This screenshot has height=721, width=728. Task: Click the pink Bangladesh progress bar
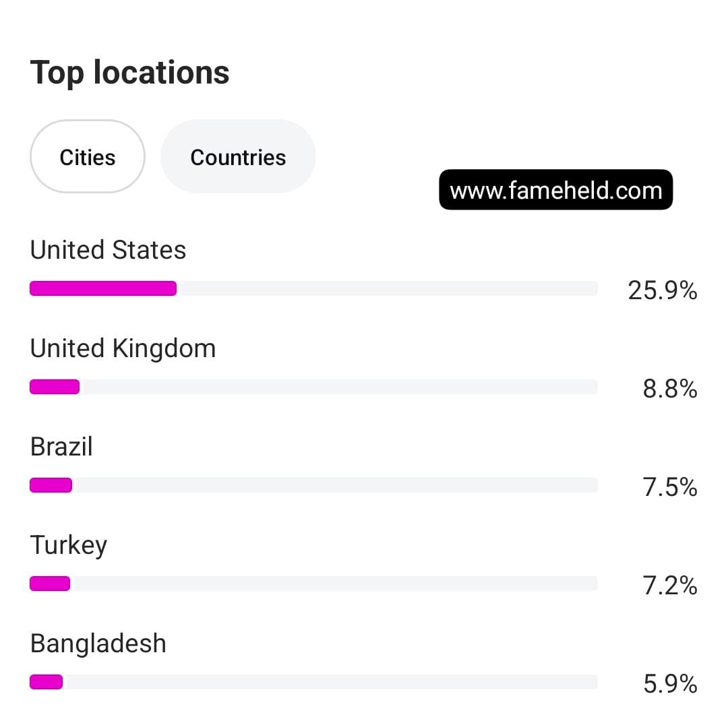pos(46,682)
